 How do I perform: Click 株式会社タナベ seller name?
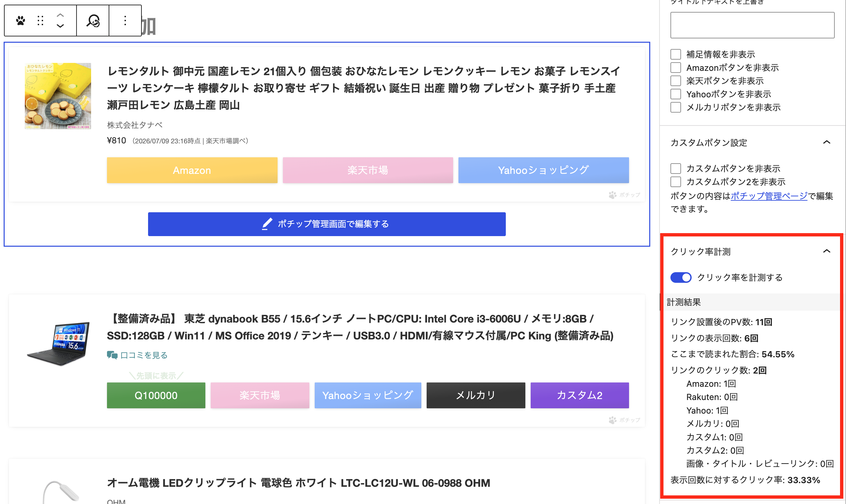click(x=135, y=125)
